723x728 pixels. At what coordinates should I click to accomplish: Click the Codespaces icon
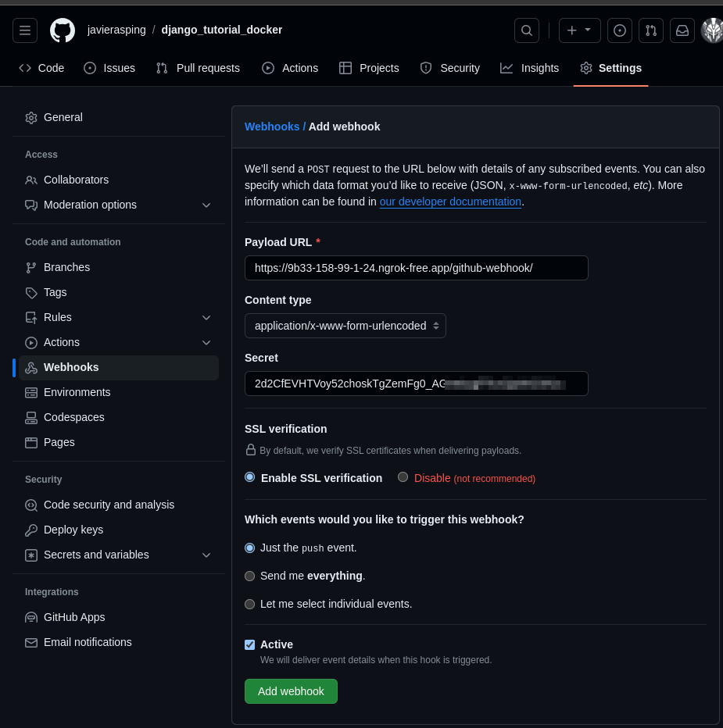(31, 418)
